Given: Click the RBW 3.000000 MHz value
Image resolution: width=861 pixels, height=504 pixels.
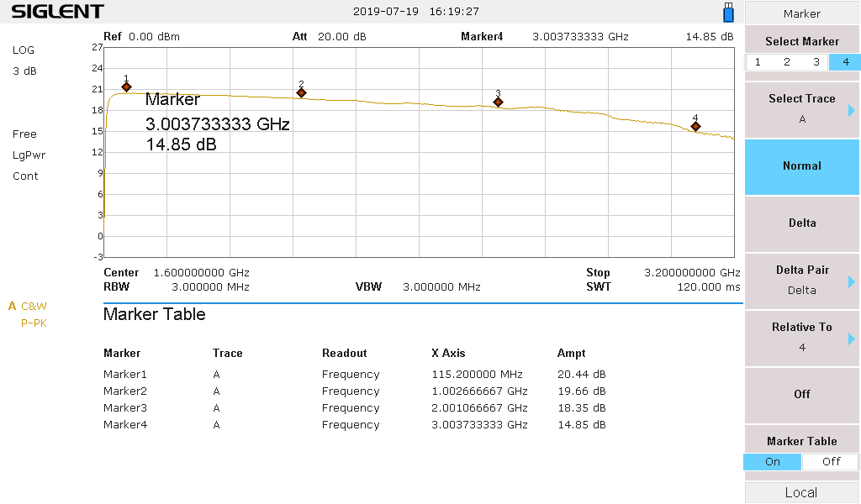Looking at the screenshot, I should pyautogui.click(x=210, y=286).
